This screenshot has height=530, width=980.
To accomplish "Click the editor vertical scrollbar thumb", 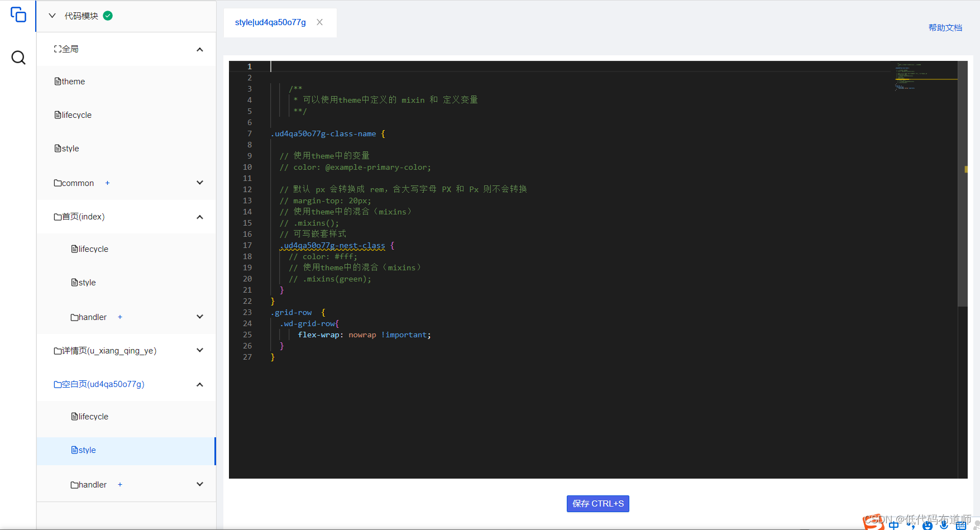I will click(962, 183).
